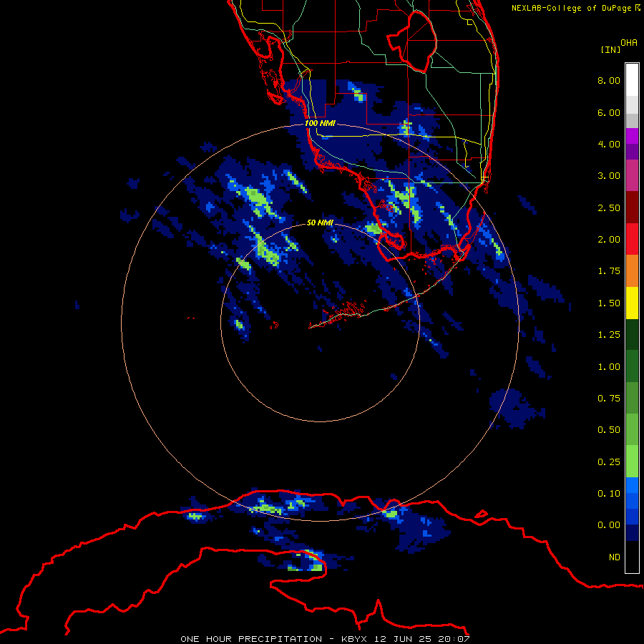The height and width of the screenshot is (644, 644).
Task: Pick the navy swatch beside 0.00
Action: click(x=632, y=533)
